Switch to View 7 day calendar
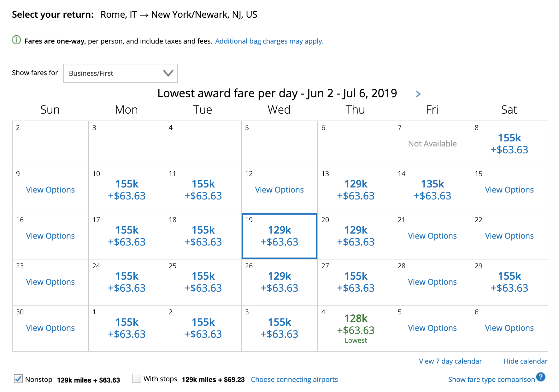This screenshot has height=392, width=559. coord(450,361)
